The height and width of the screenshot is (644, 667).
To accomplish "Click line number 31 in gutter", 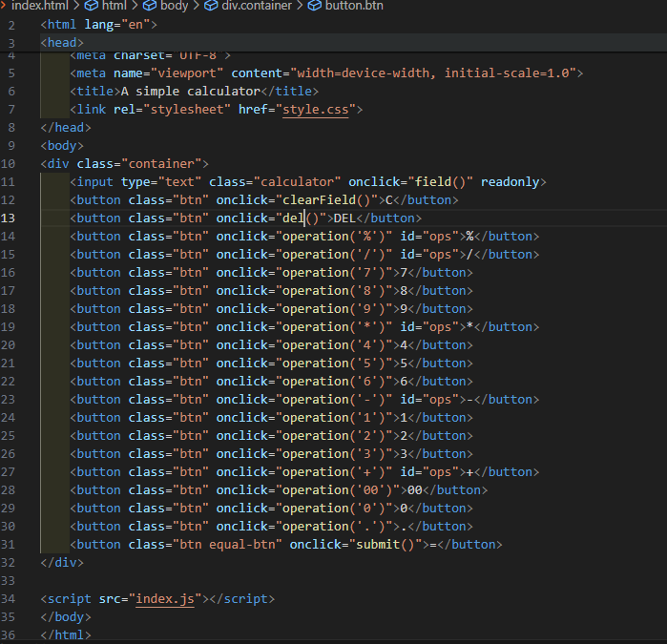I will (x=8, y=545).
